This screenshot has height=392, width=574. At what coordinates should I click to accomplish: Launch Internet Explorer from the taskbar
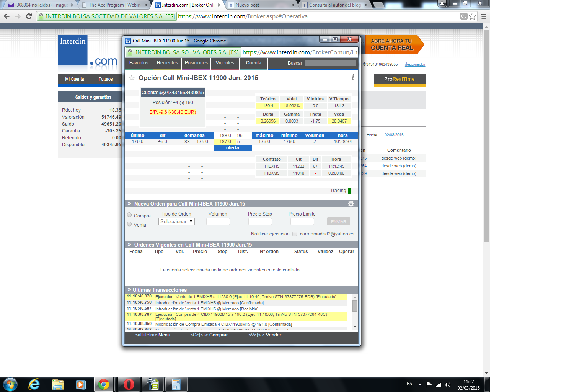click(34, 384)
